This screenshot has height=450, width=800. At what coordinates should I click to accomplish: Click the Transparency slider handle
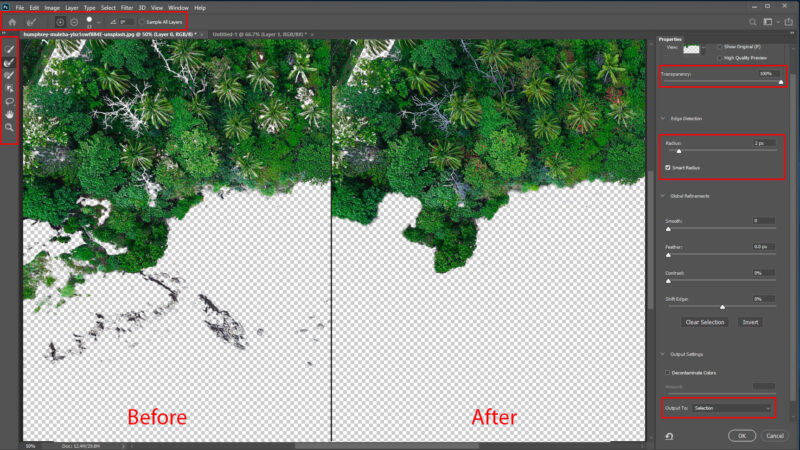(x=781, y=82)
